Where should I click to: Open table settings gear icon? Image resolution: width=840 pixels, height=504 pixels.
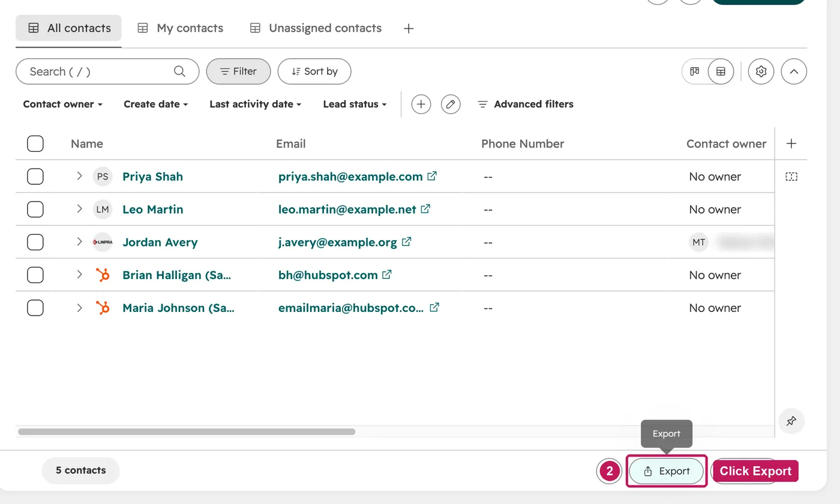coord(761,71)
